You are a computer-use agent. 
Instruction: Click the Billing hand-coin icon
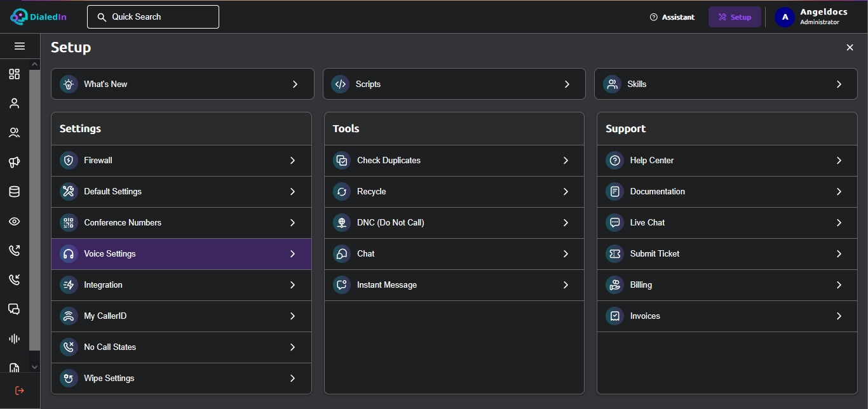click(x=614, y=285)
